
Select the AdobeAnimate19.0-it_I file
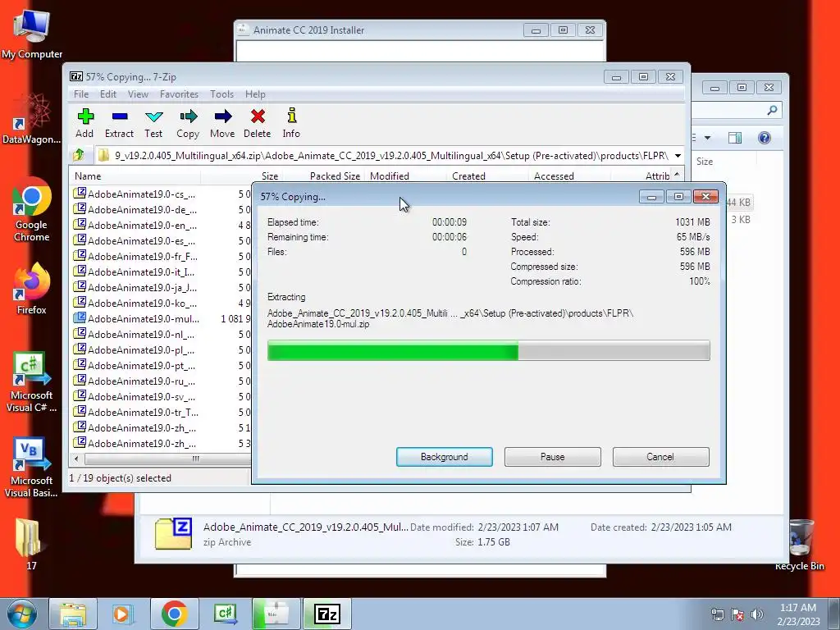click(135, 272)
